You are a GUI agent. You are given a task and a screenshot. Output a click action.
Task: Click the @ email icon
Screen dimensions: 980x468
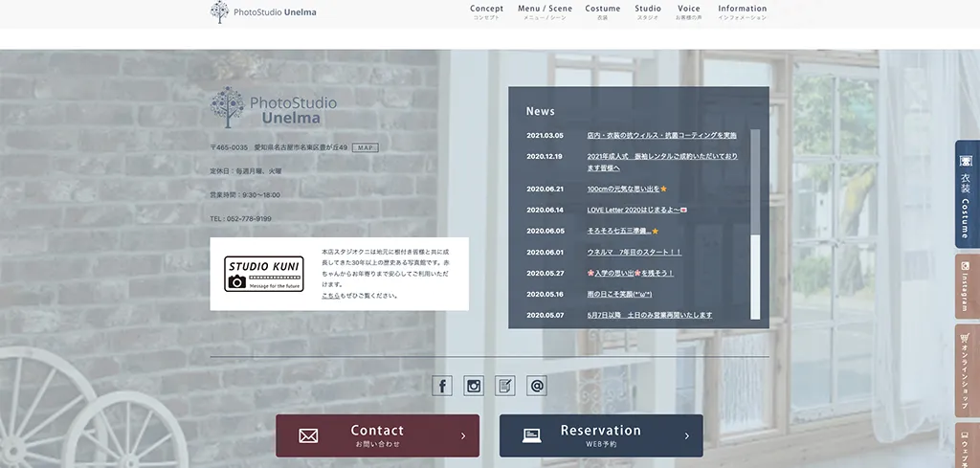click(536, 386)
